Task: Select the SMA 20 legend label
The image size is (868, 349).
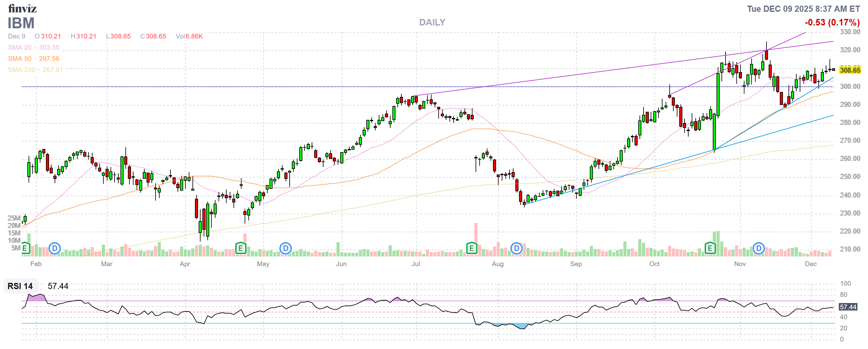Action: pos(20,48)
